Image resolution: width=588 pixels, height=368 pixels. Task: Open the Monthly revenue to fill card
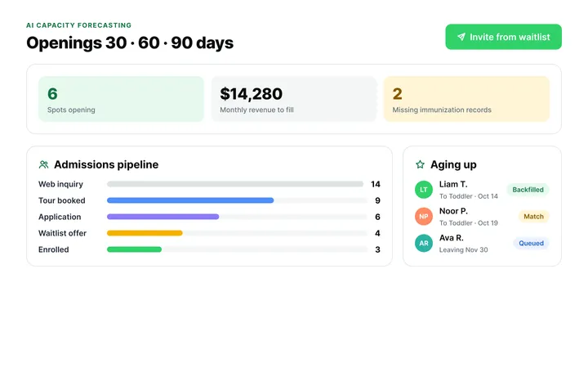point(294,99)
